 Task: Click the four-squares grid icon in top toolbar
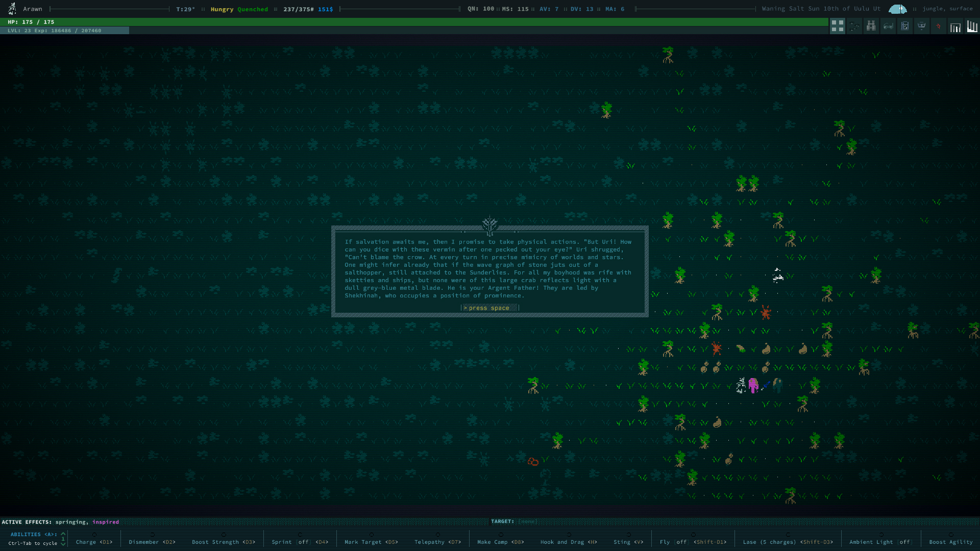coord(837,26)
